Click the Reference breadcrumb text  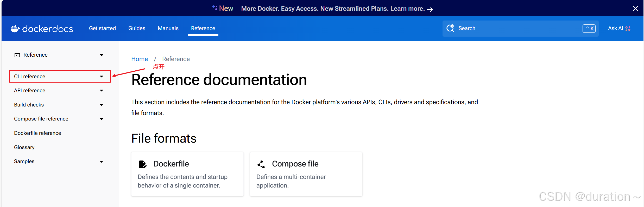pos(176,59)
